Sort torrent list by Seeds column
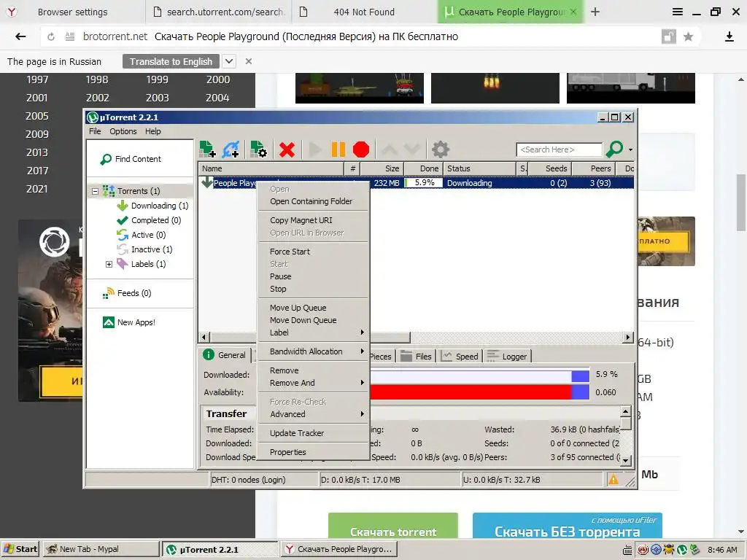 point(550,168)
